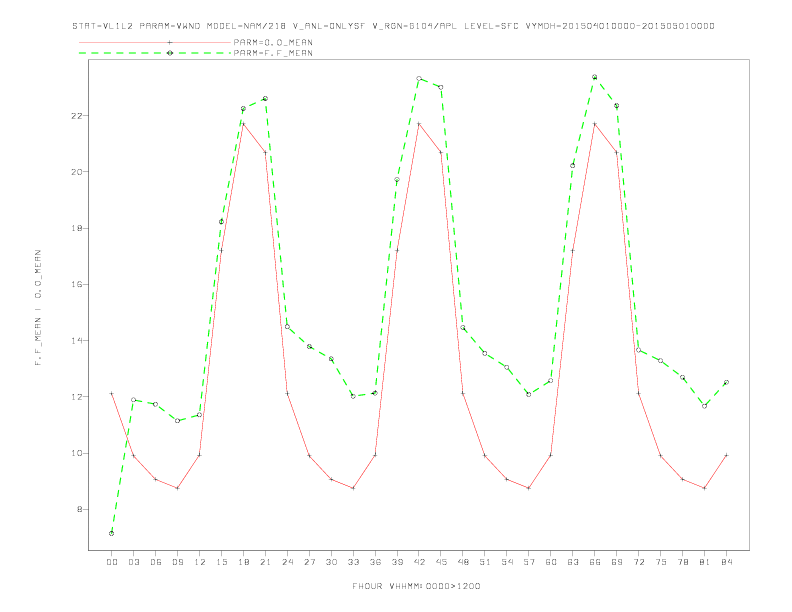The height and width of the screenshot is (612, 792).
Task: Select the red solid legend line sample
Action: click(155, 42)
